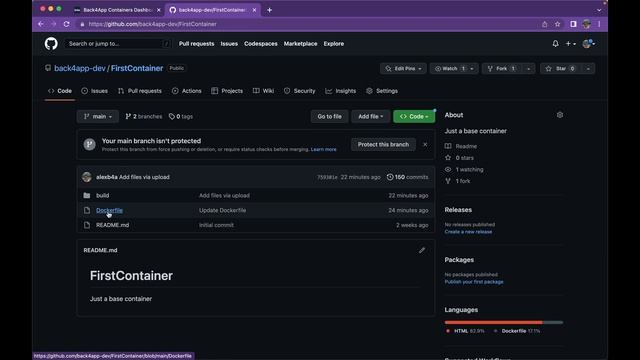
Task: Reload the page in browser
Action: (x=67, y=24)
